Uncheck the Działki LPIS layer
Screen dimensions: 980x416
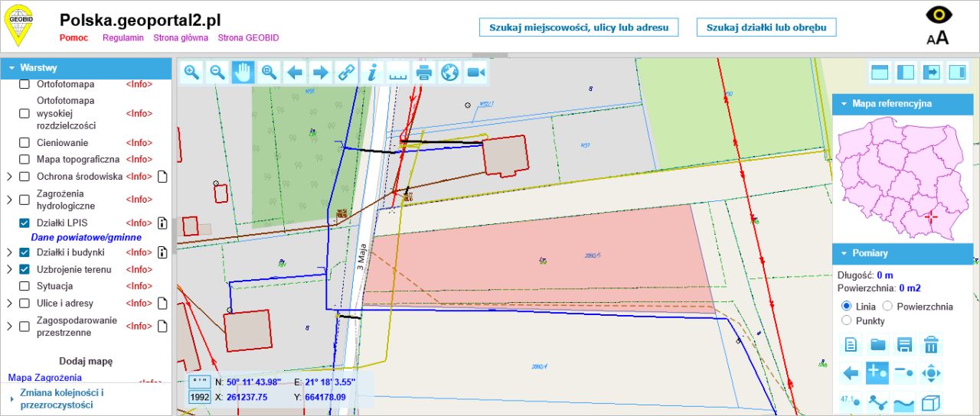24,223
